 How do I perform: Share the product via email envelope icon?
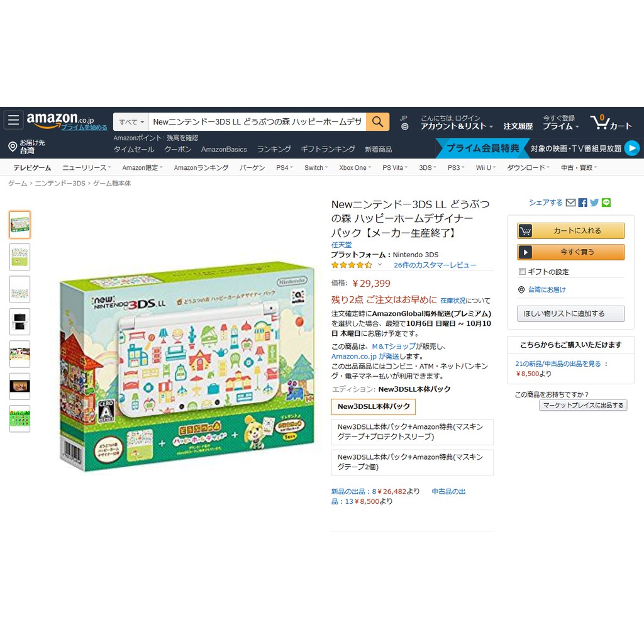570,203
